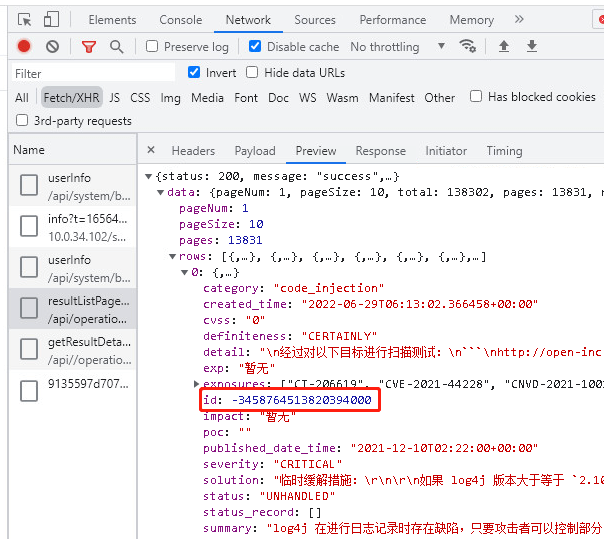
Task: Toggle the device toolbar icon
Action: (x=51, y=19)
